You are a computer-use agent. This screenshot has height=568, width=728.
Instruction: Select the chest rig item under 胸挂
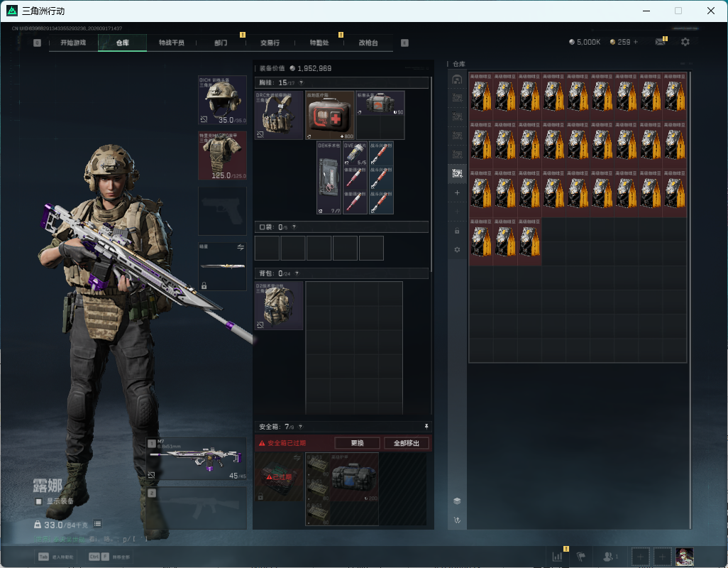click(279, 115)
